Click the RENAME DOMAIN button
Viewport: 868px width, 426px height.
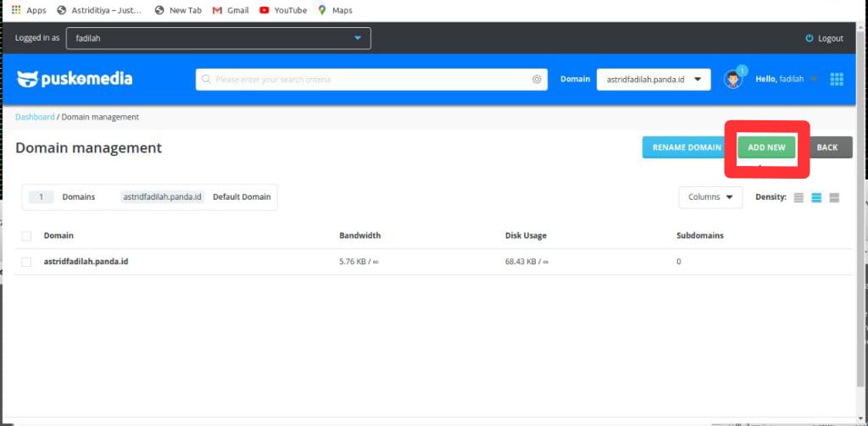(x=686, y=147)
